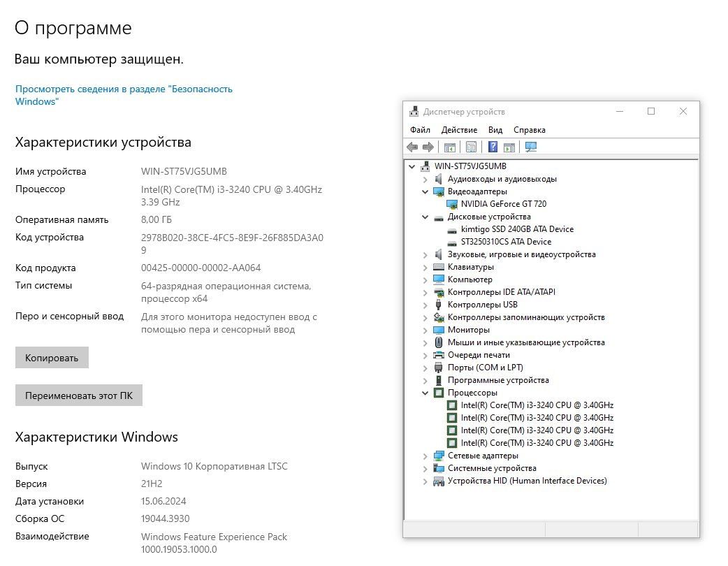Click the icon beside Системные устройства

point(438,468)
